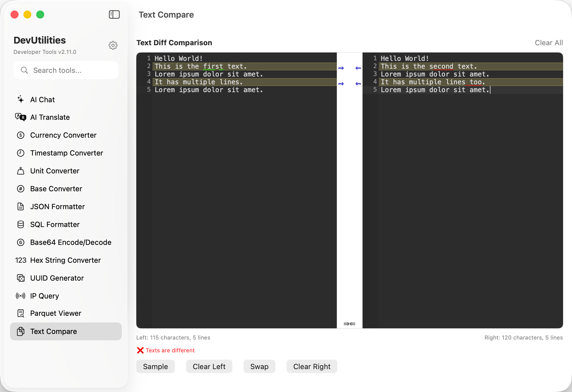Click the Search tools field

pyautogui.click(x=66, y=70)
